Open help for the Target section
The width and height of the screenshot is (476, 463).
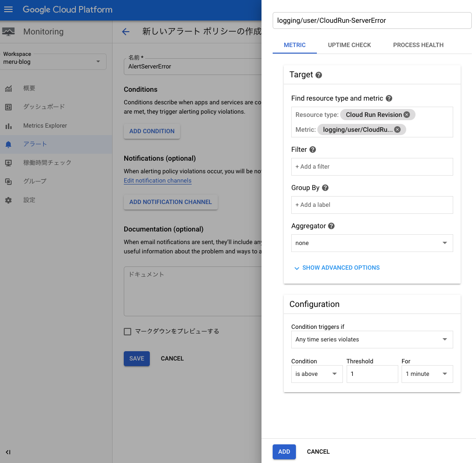coord(318,75)
